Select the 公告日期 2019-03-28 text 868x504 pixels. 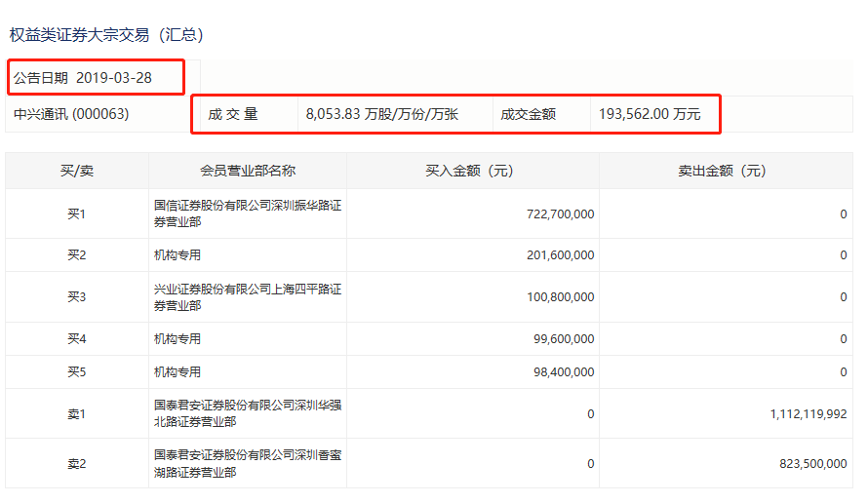pyautogui.click(x=83, y=78)
